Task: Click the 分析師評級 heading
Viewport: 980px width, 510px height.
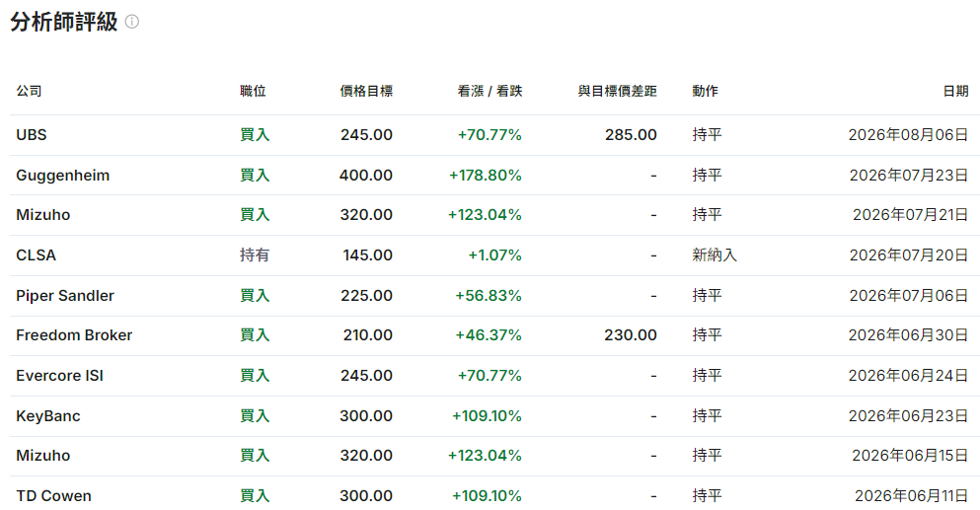Action: (64, 22)
